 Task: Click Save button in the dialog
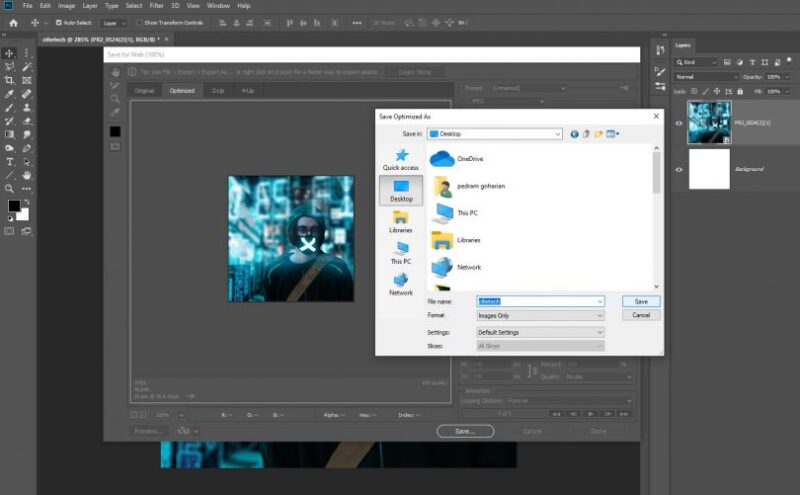641,301
